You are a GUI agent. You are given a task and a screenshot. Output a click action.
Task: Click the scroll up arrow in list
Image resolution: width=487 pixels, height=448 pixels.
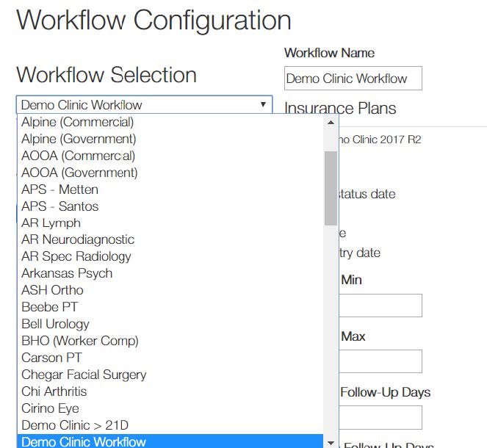[x=331, y=123]
